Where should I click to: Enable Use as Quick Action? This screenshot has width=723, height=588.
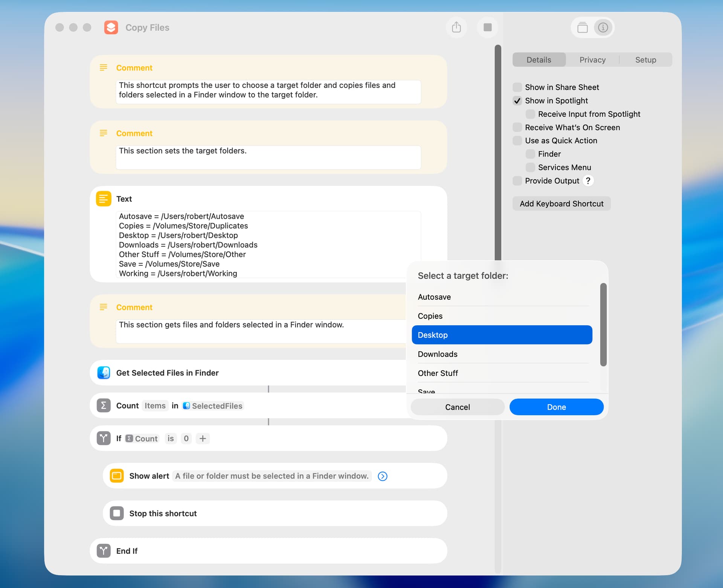pyautogui.click(x=517, y=140)
